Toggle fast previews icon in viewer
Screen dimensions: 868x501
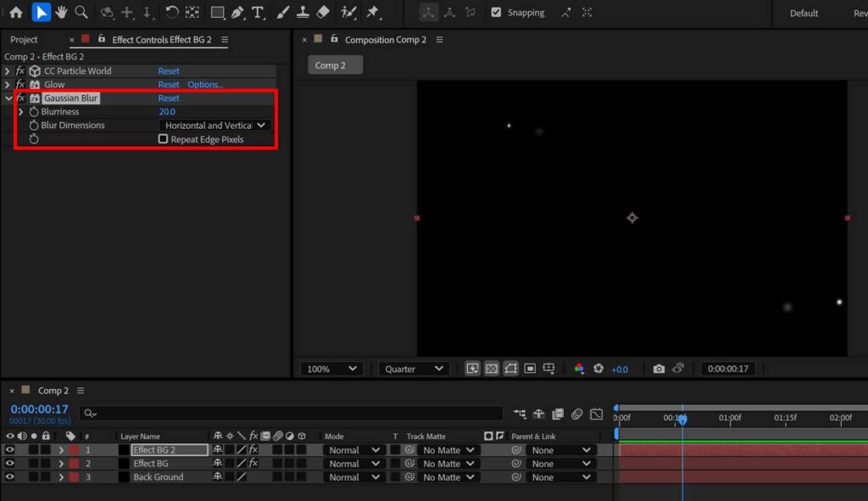click(472, 369)
